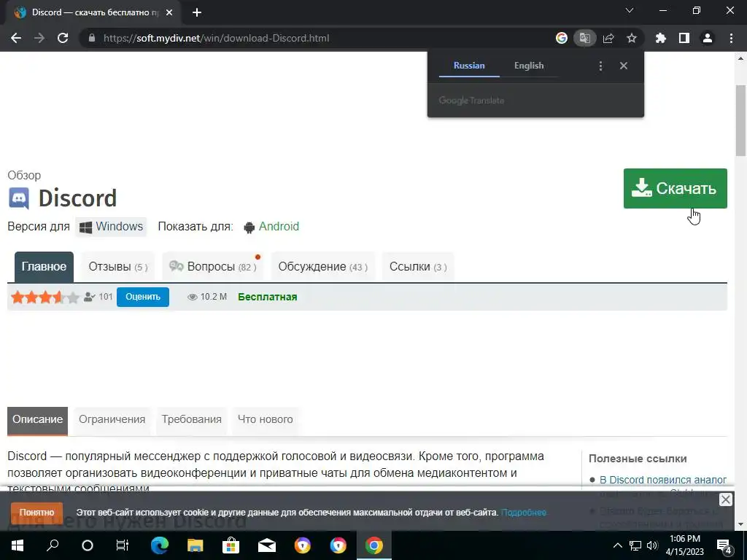Screen dimensions: 747x560
Task: Toggle the Chrome side panel
Action: tap(684, 38)
